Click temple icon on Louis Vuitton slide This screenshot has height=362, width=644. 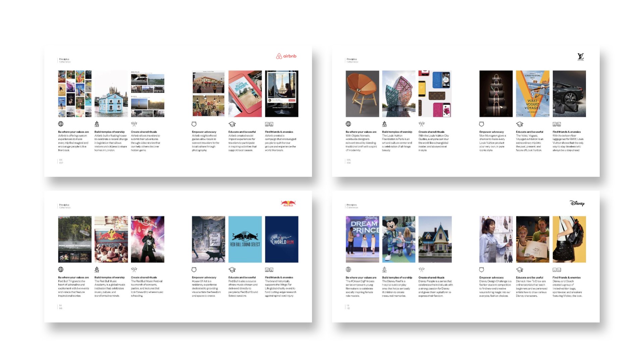(384, 124)
